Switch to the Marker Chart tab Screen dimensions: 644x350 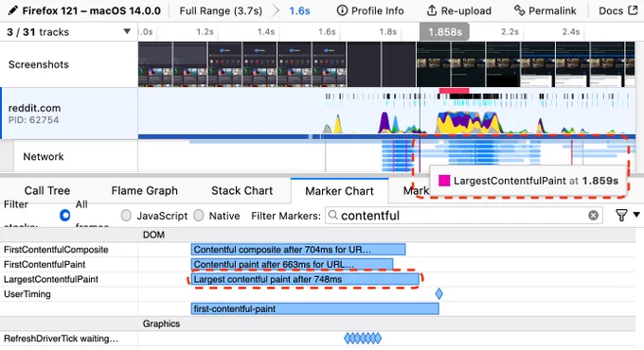coord(339,191)
